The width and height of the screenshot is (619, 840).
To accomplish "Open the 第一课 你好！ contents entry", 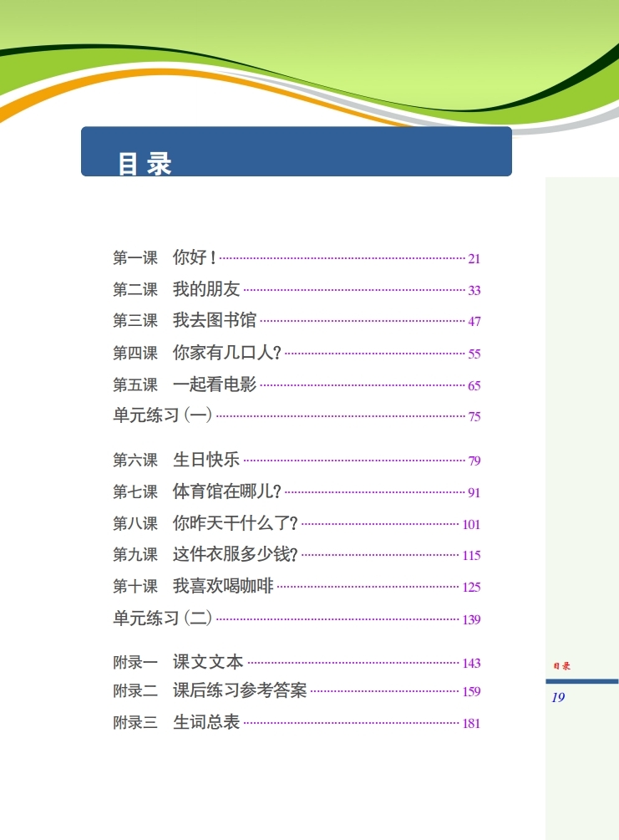I will pos(296,257).
